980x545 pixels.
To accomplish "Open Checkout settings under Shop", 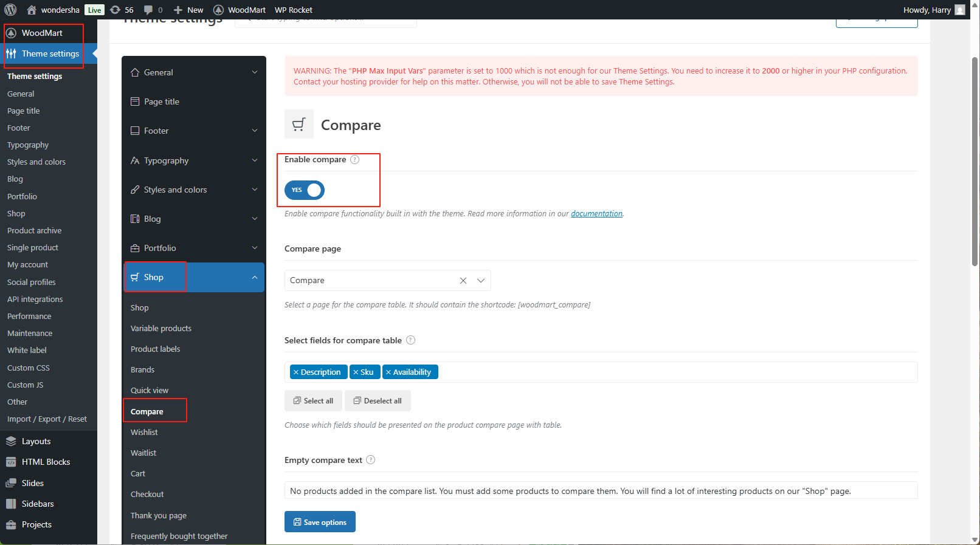I will (147, 494).
